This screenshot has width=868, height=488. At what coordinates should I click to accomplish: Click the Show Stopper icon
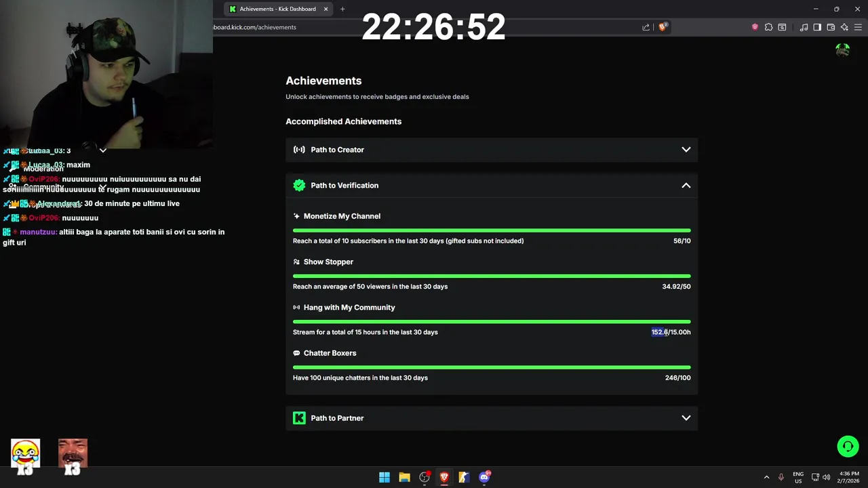(x=296, y=262)
